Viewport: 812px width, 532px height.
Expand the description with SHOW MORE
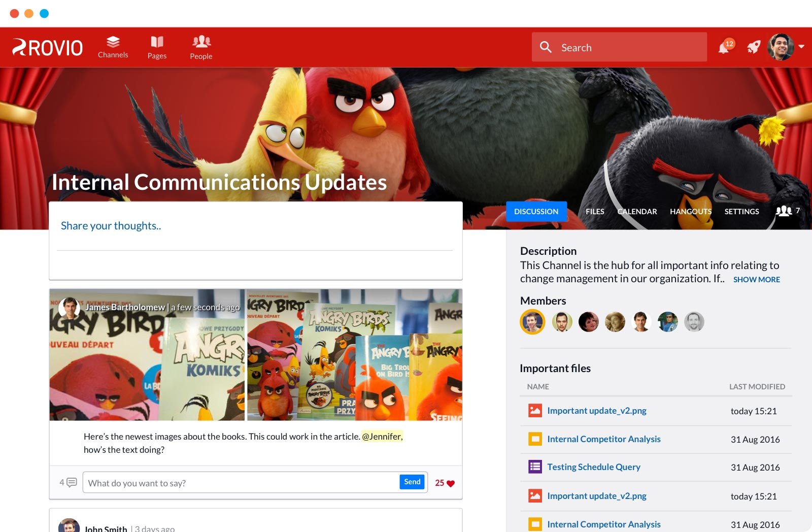pos(756,280)
